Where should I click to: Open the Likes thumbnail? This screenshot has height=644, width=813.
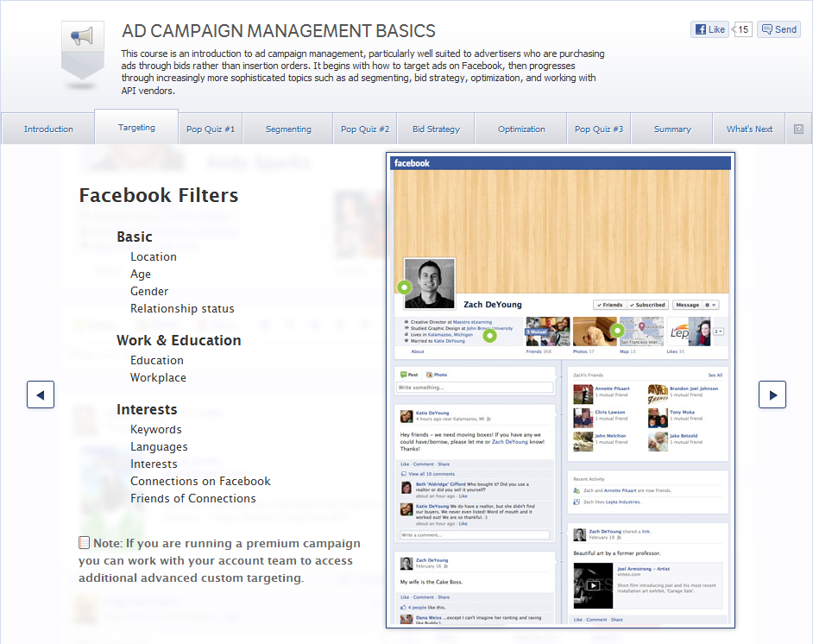coord(689,331)
